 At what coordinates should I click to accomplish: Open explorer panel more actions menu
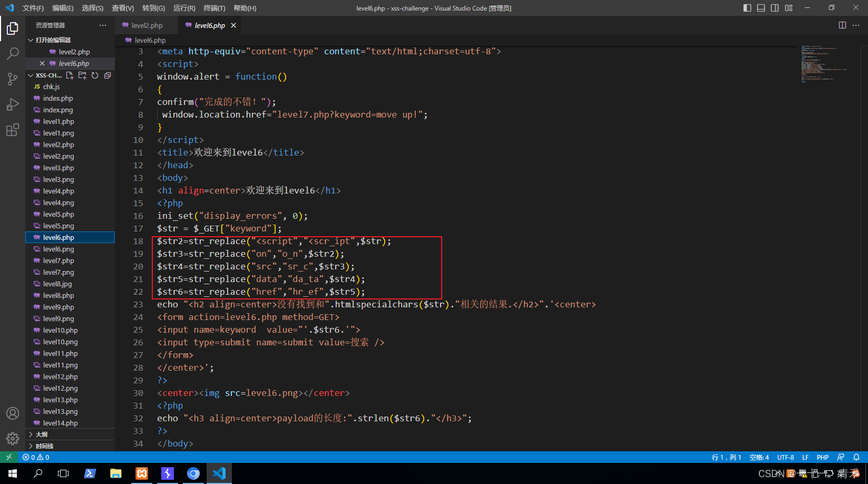[103, 25]
